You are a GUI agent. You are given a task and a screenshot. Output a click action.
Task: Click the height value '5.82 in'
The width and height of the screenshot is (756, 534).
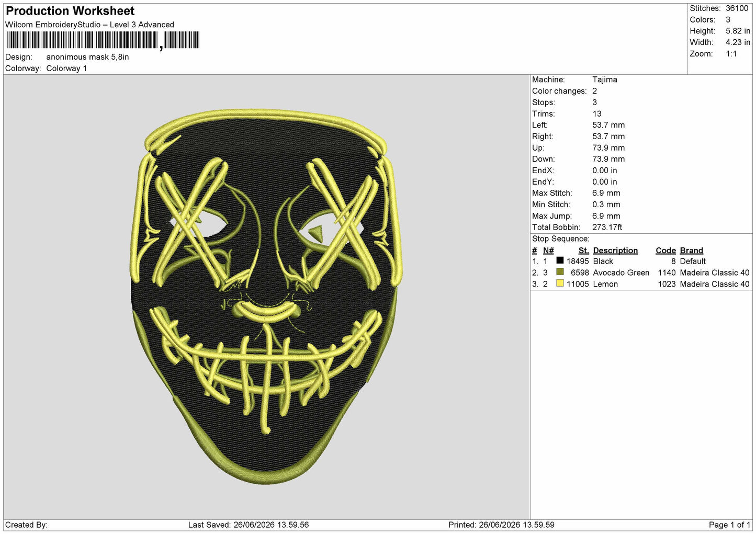click(x=738, y=31)
